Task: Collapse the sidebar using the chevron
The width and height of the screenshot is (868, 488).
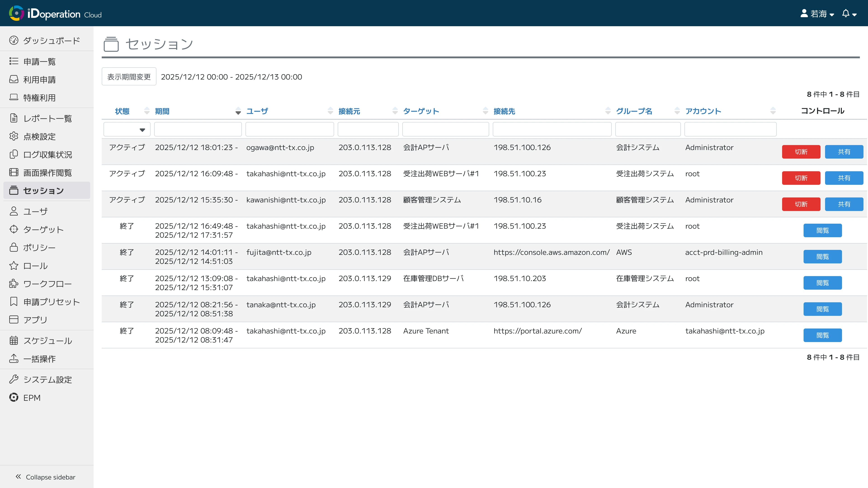Action: [x=18, y=476]
